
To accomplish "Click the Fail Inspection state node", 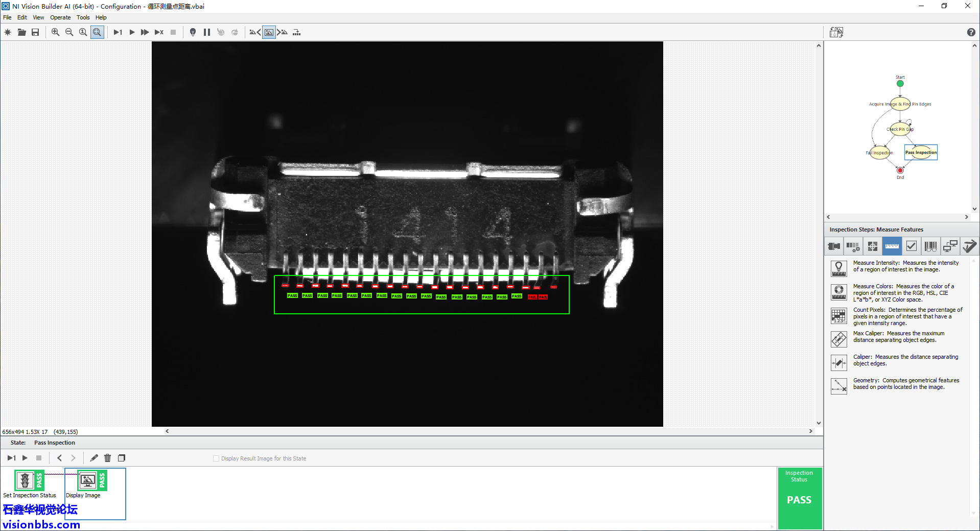I will click(x=880, y=153).
